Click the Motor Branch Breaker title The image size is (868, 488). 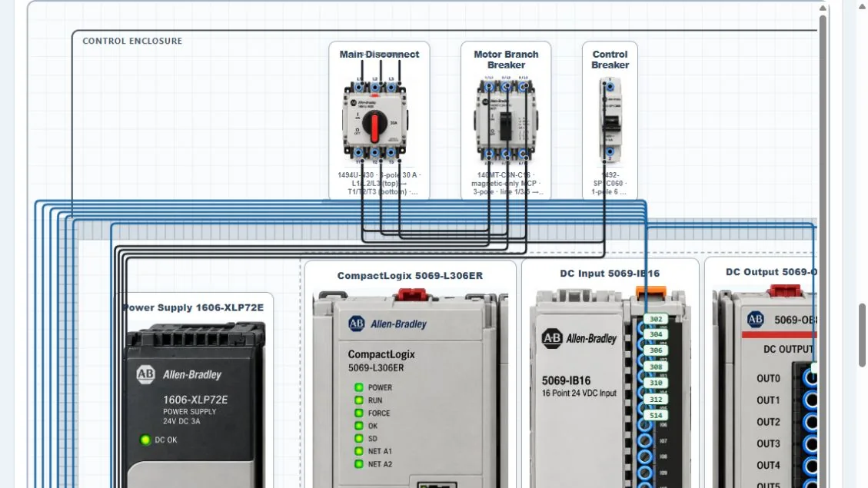(x=506, y=59)
